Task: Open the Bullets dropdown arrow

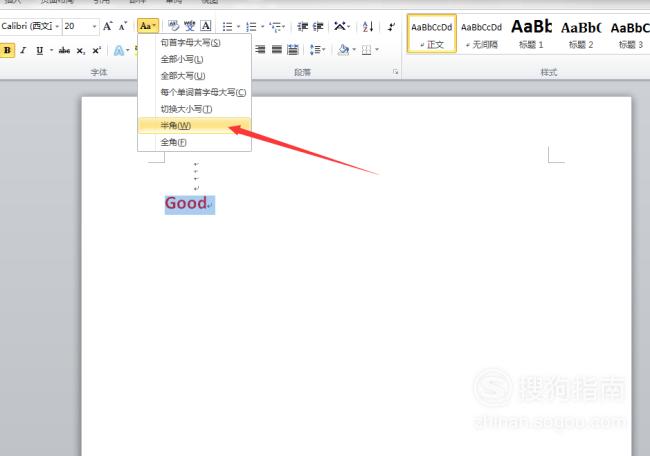Action: [x=238, y=27]
